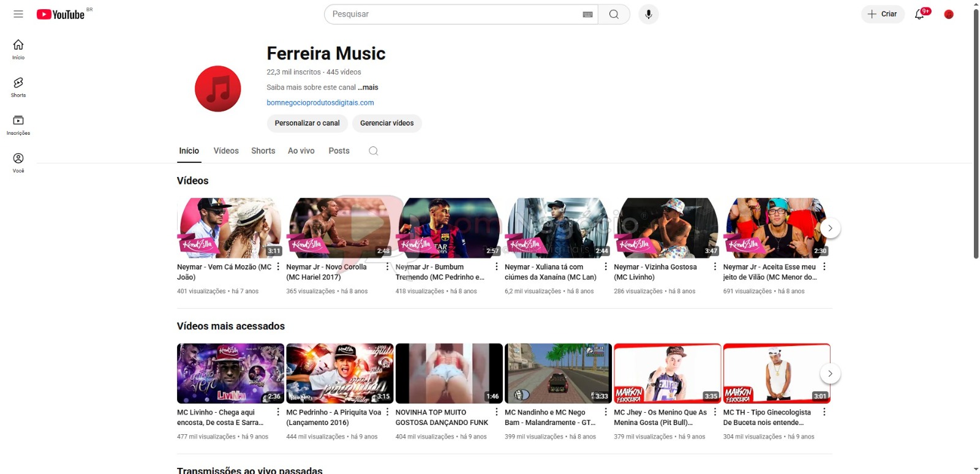
Task: Open MC Livinho - Chega aqui thumbnail
Action: [230, 373]
